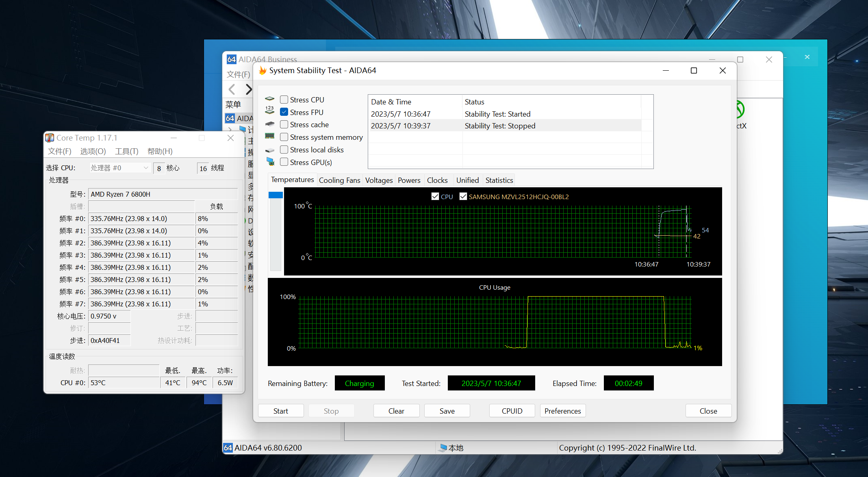Screen dimensions: 868x477
Task: Click the 6.5W power reading in Core Temp
Action: pos(225,383)
